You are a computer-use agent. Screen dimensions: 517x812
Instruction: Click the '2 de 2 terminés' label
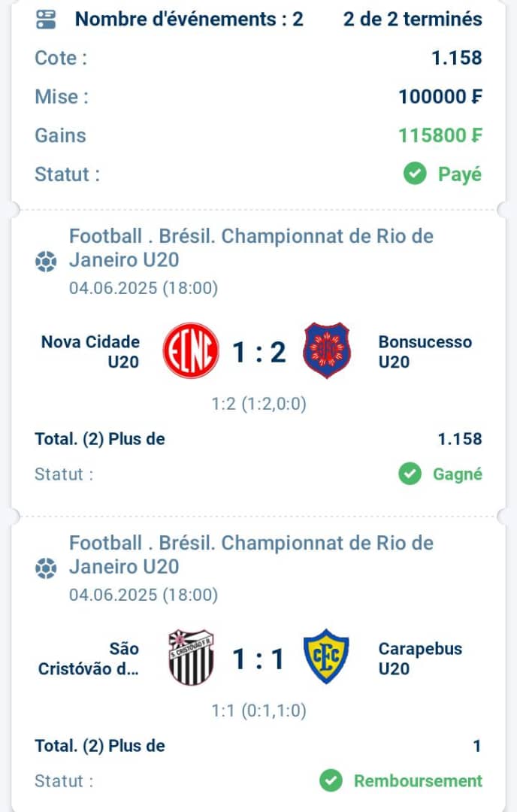[x=413, y=19]
